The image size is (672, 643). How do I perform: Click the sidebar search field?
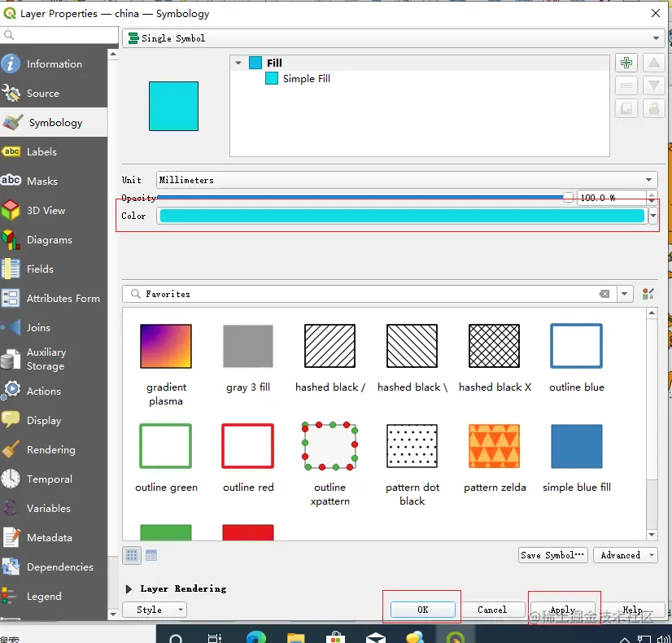[x=59, y=35]
